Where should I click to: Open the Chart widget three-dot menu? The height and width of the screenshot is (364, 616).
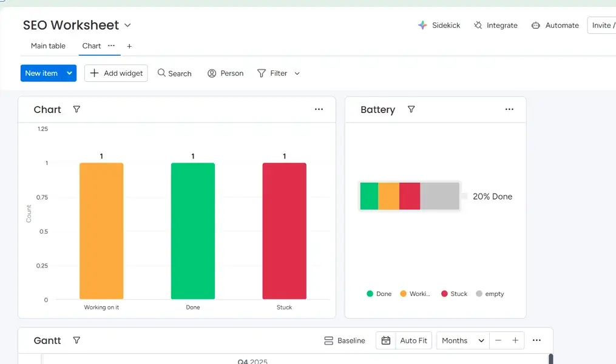(x=319, y=109)
